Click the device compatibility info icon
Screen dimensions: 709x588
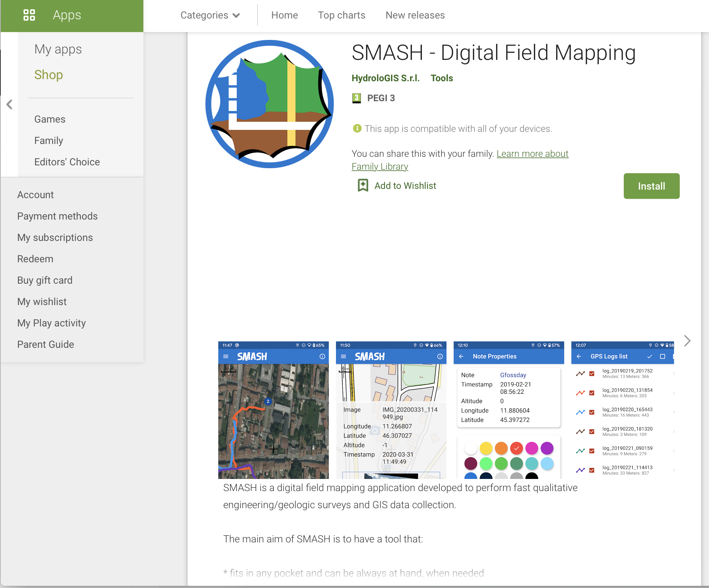pyautogui.click(x=357, y=128)
